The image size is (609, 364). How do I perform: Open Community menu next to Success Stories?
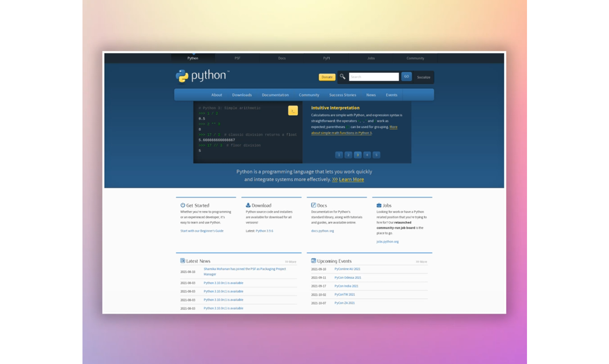tap(309, 95)
